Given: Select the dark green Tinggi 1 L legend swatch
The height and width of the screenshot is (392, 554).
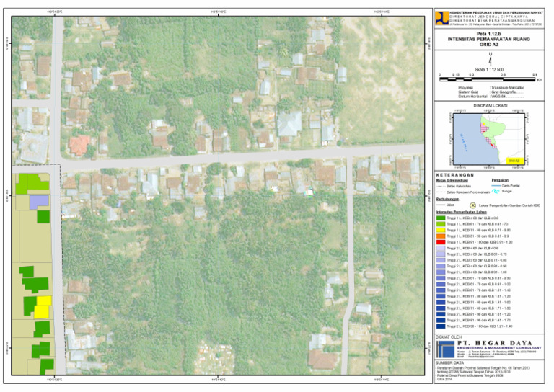Looking at the screenshot, I should pos(441,217).
